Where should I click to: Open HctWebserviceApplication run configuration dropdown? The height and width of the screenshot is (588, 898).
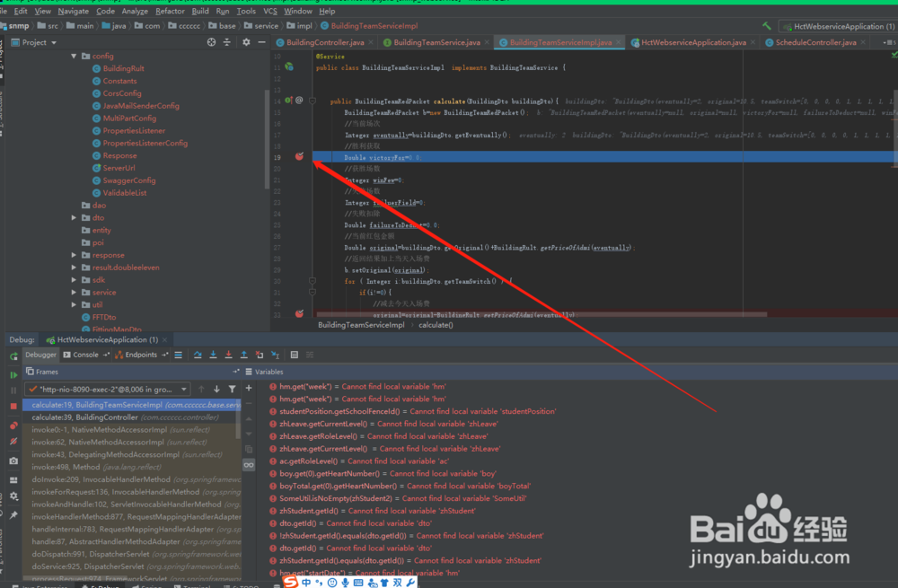click(839, 26)
